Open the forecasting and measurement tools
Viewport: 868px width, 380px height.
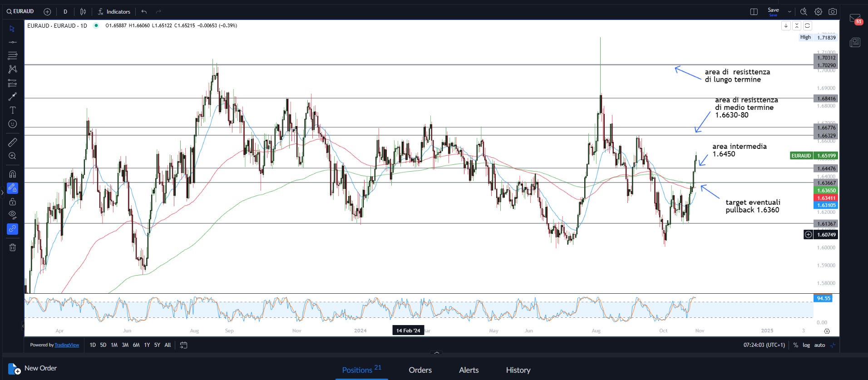click(12, 83)
